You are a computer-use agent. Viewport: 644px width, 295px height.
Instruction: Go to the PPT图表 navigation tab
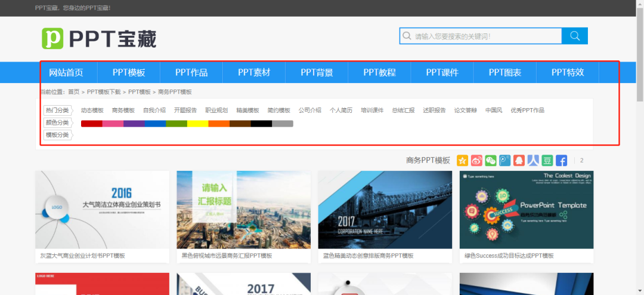(x=505, y=73)
